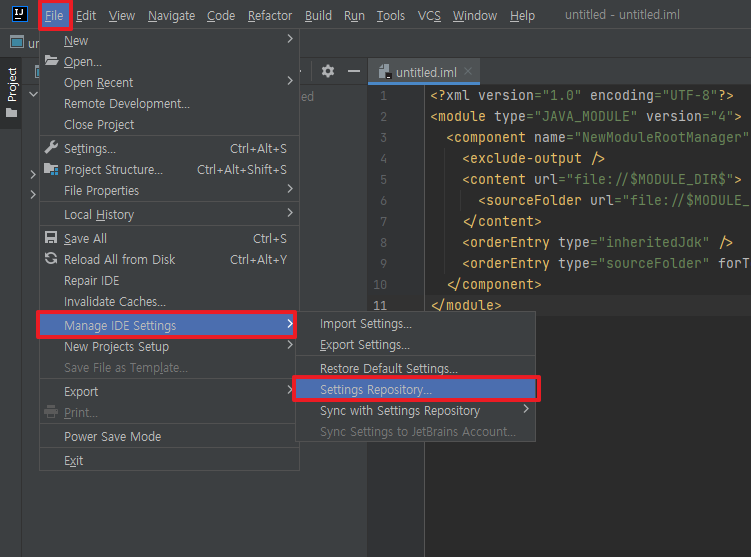Open the VCS menu
The height and width of the screenshot is (557, 751).
429,16
